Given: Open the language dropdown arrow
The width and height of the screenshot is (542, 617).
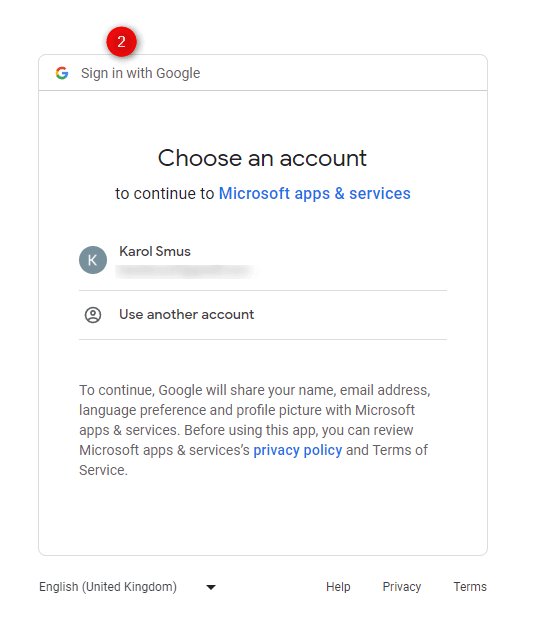Looking at the screenshot, I should (211, 587).
